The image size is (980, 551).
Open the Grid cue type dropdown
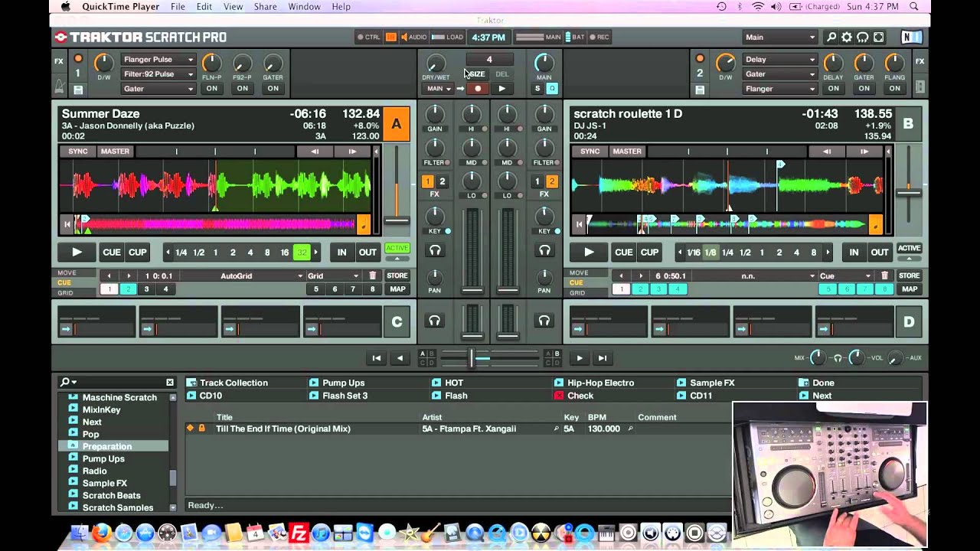coord(333,275)
